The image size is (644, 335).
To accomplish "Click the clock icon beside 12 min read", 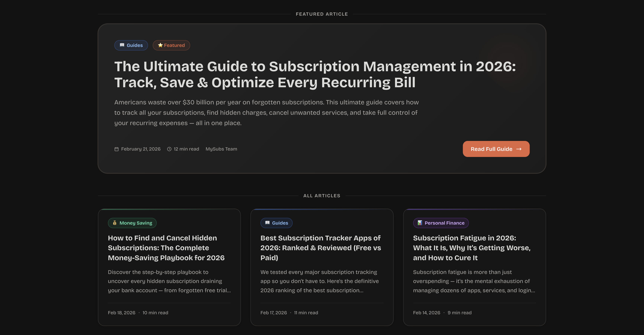I will click(x=169, y=149).
